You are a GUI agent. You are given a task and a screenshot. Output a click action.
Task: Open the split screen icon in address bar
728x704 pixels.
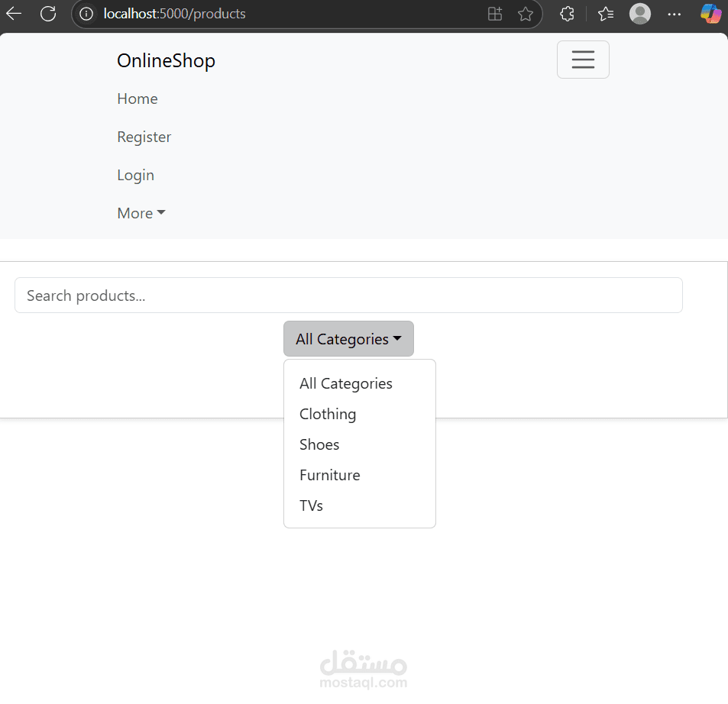click(495, 14)
